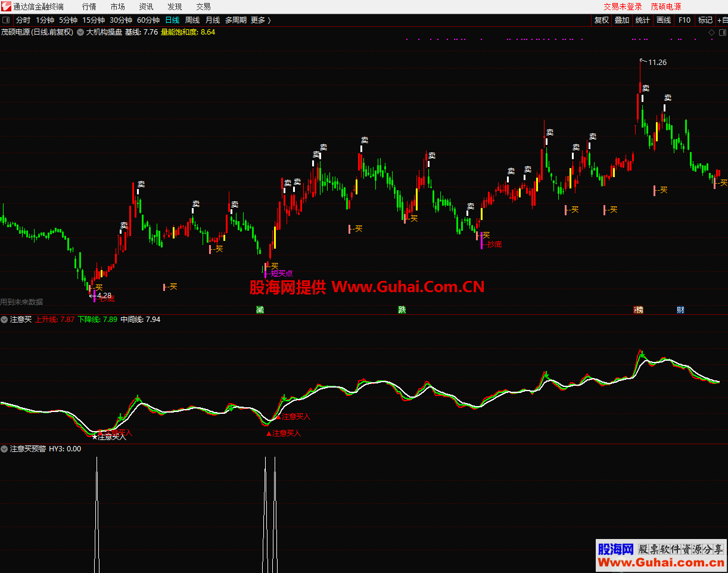This screenshot has height=573, width=728.
Task: Open the 发现 menu
Action: pos(175,7)
